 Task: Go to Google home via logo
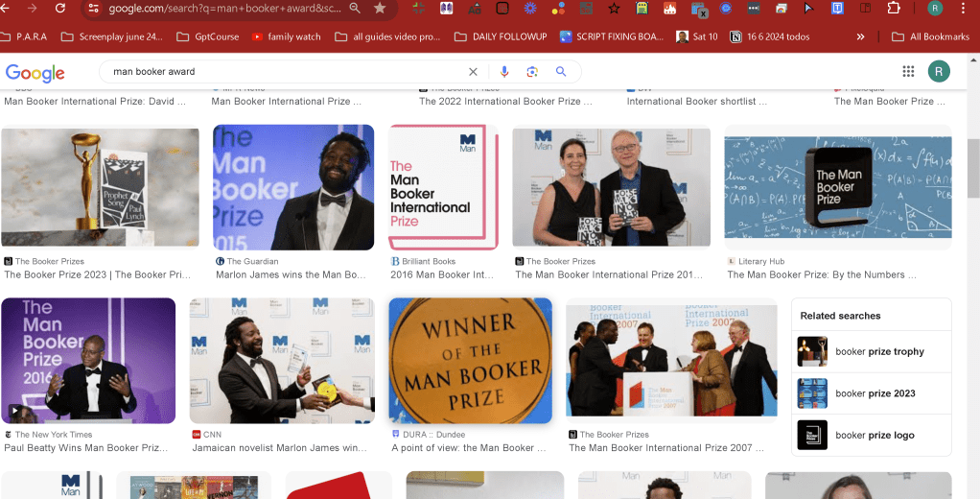pyautogui.click(x=35, y=73)
